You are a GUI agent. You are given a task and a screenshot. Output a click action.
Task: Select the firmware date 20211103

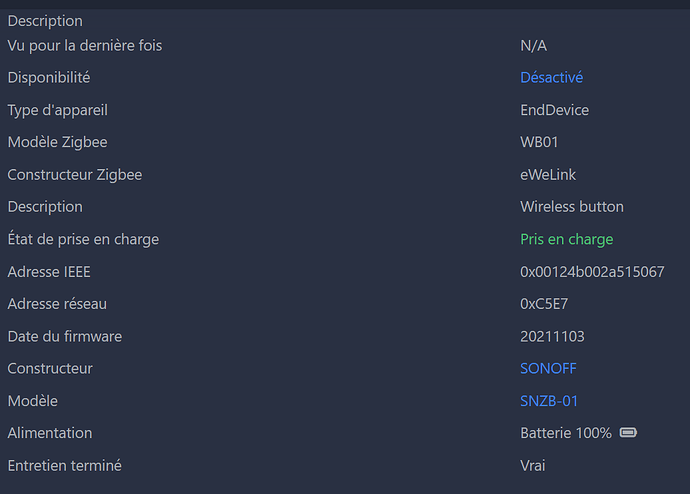click(552, 336)
